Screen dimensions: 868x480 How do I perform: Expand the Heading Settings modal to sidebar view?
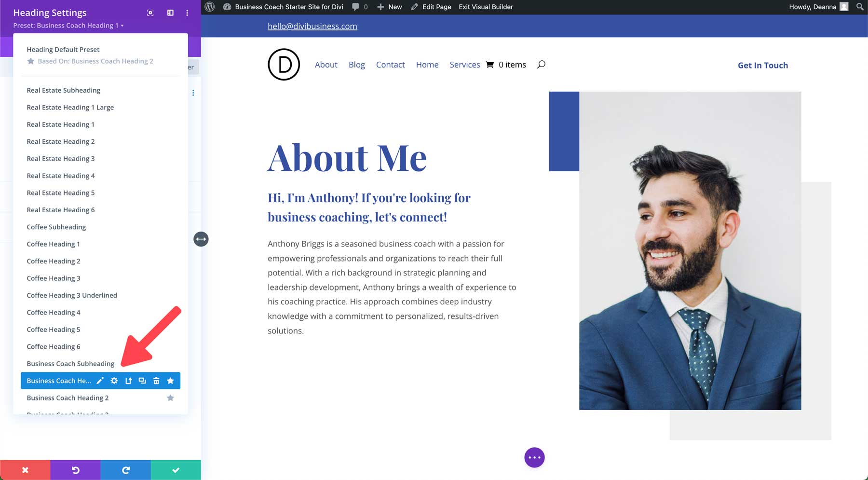[x=170, y=13]
